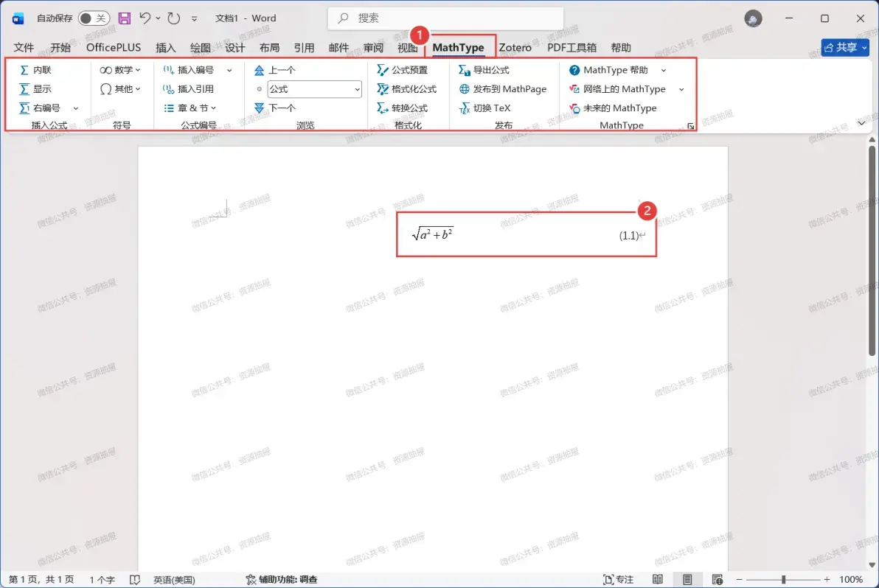Open the 公式 browse combo box
Viewport: 879px width, 588px height.
click(314, 89)
